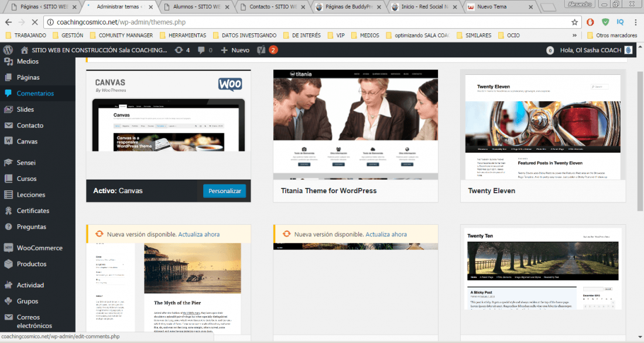Expand the bookmarks overflow chevron
The image size is (644, 343).
click(x=574, y=35)
